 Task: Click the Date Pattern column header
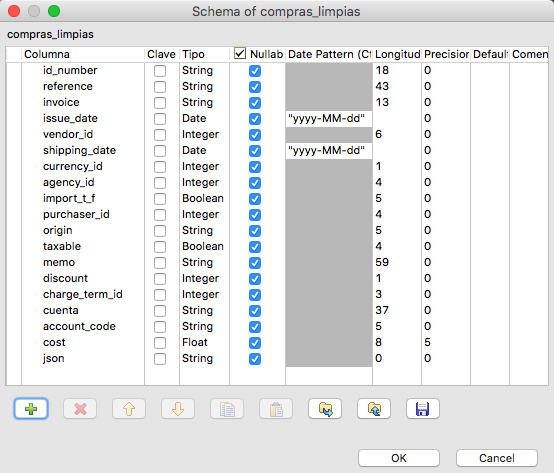pyautogui.click(x=329, y=54)
